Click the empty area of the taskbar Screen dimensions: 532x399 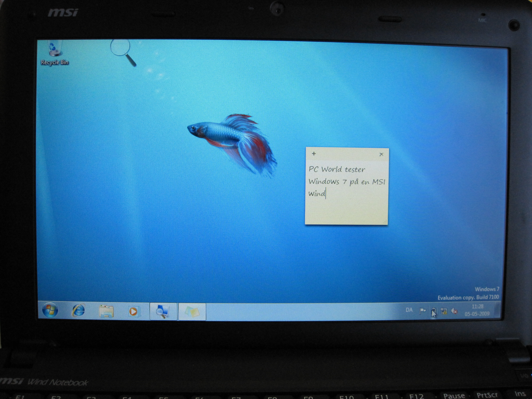(301, 312)
